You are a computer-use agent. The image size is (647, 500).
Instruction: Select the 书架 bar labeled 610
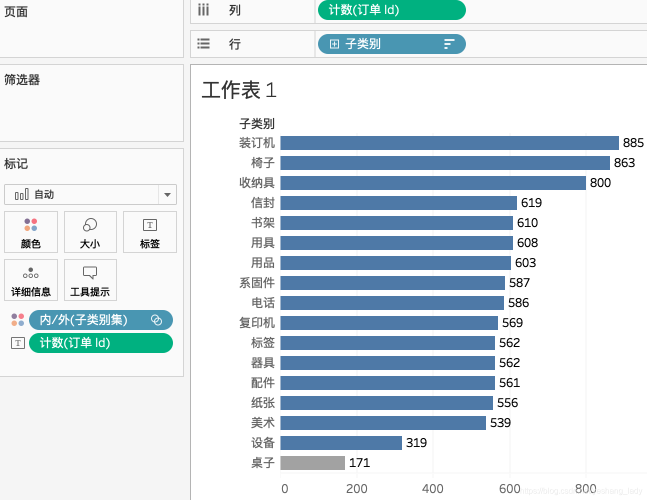[397, 223]
